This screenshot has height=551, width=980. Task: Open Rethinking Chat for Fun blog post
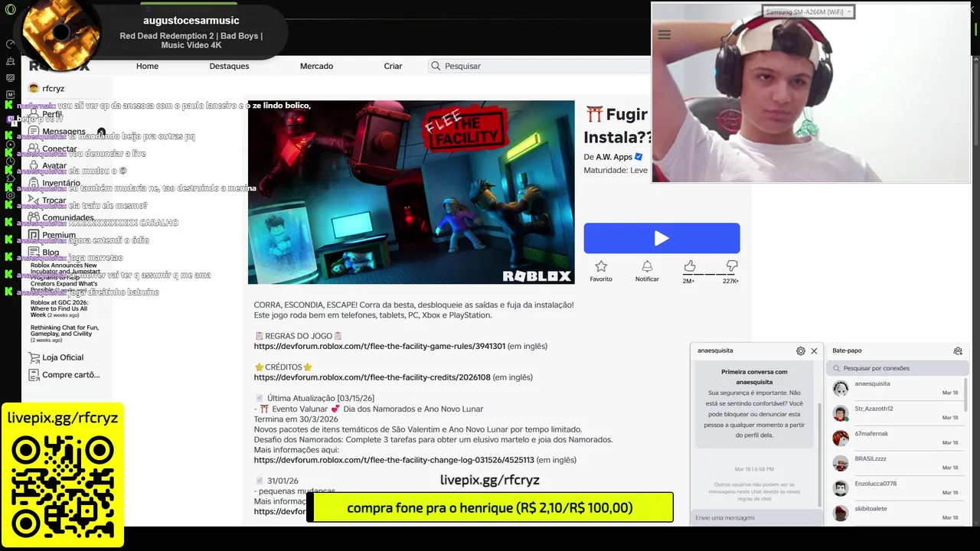tap(64, 334)
